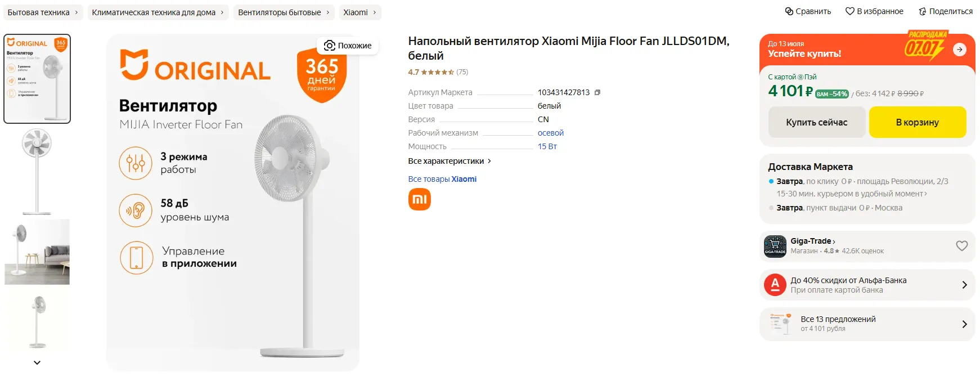Open Вентиляторы бытовые breadcrumb category
This screenshot has height=376, width=980.
pyautogui.click(x=280, y=12)
